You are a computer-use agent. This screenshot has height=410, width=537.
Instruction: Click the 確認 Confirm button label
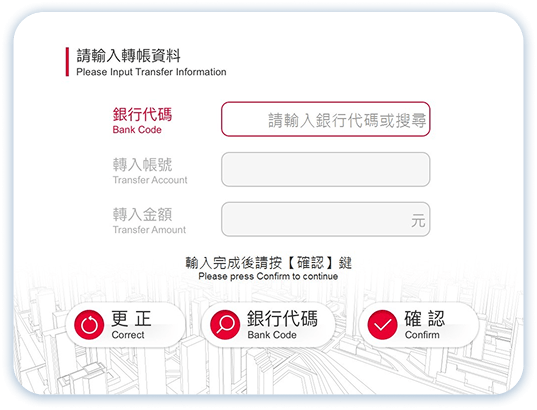(x=425, y=325)
